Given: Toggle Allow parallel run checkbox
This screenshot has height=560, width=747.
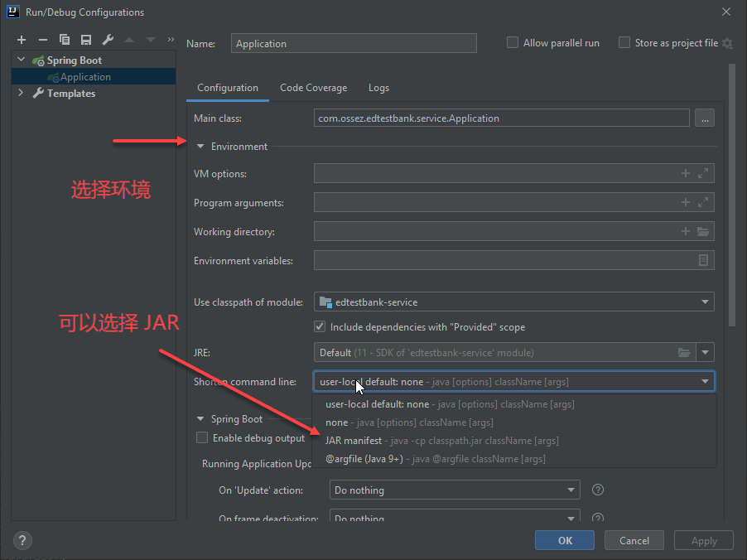Looking at the screenshot, I should click(513, 43).
